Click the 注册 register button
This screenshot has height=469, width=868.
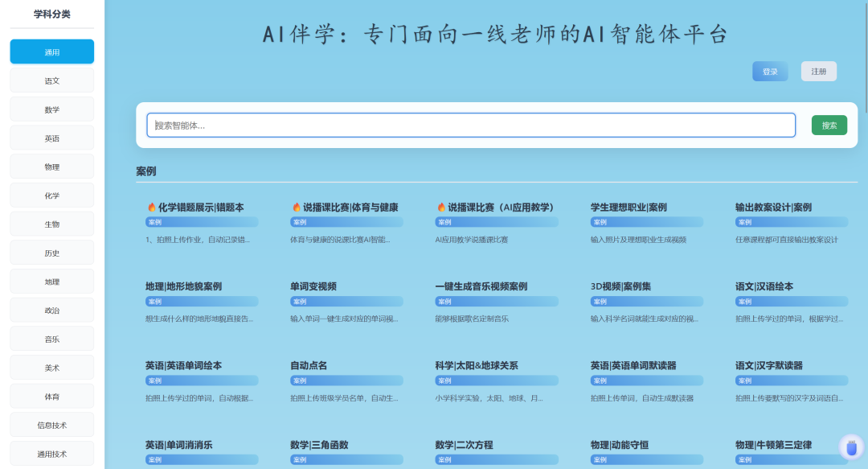819,72
